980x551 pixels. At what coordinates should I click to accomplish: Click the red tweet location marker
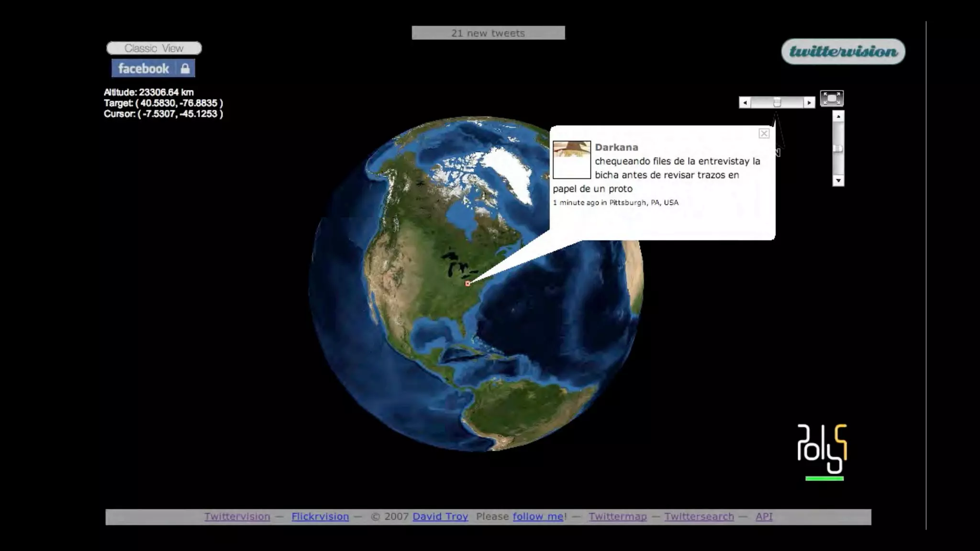(468, 284)
